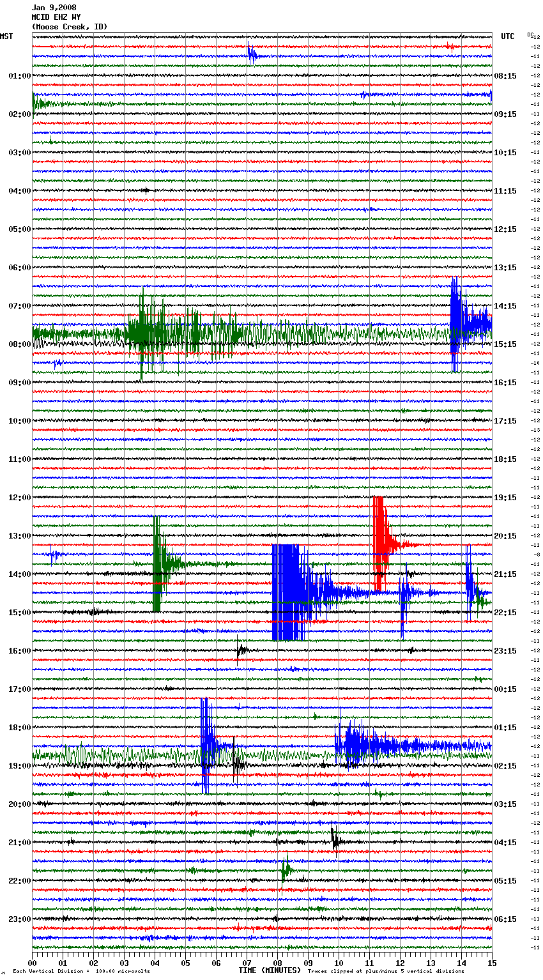
Task: Click the UTC label "22:15"
Action: pyautogui.click(x=505, y=612)
